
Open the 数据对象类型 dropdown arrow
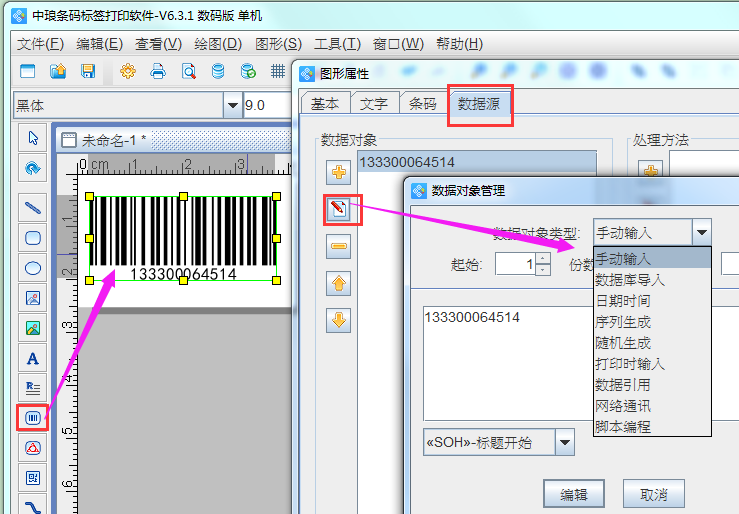(x=702, y=232)
